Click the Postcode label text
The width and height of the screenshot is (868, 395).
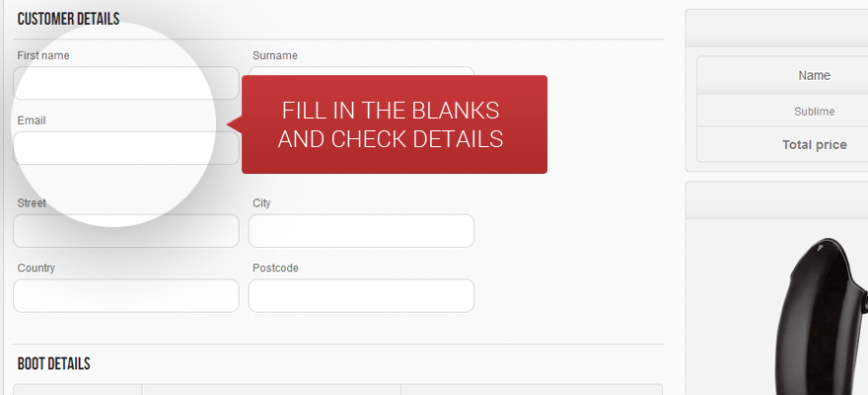[275, 268]
